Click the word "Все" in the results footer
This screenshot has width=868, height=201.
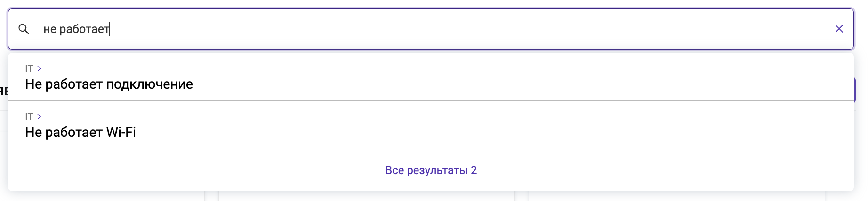pos(394,170)
